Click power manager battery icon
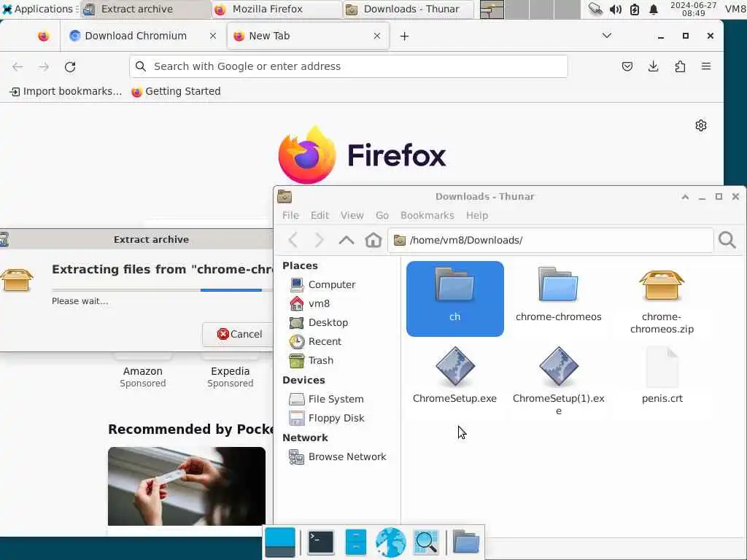Viewport: 747px width, 560px height. tap(635, 9)
